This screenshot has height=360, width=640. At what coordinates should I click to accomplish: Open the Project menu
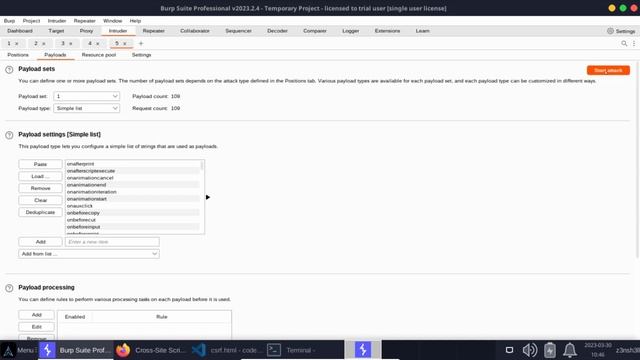(31, 21)
